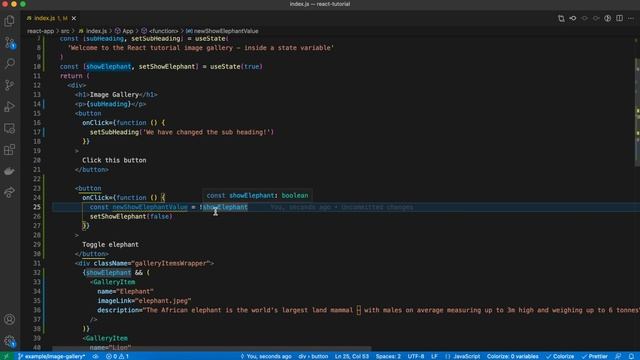
Task: Change indentation via Spaces: 2
Action: pyautogui.click(x=388, y=356)
